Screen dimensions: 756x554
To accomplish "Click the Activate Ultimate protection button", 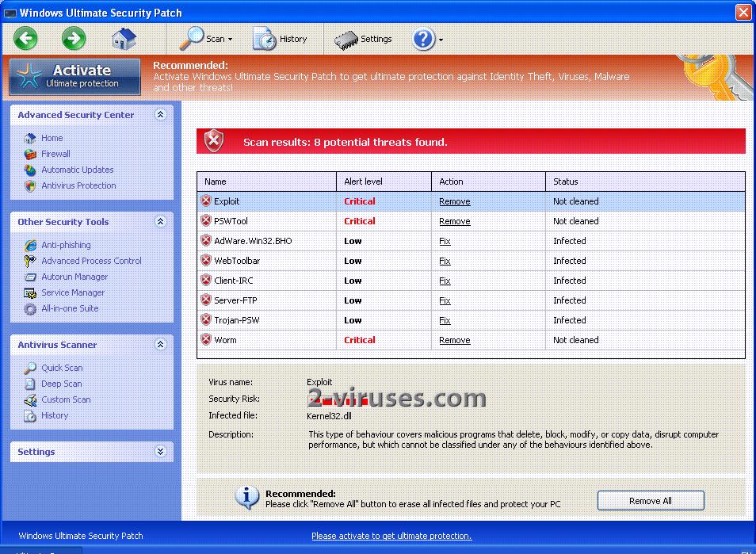I will 75,76.
